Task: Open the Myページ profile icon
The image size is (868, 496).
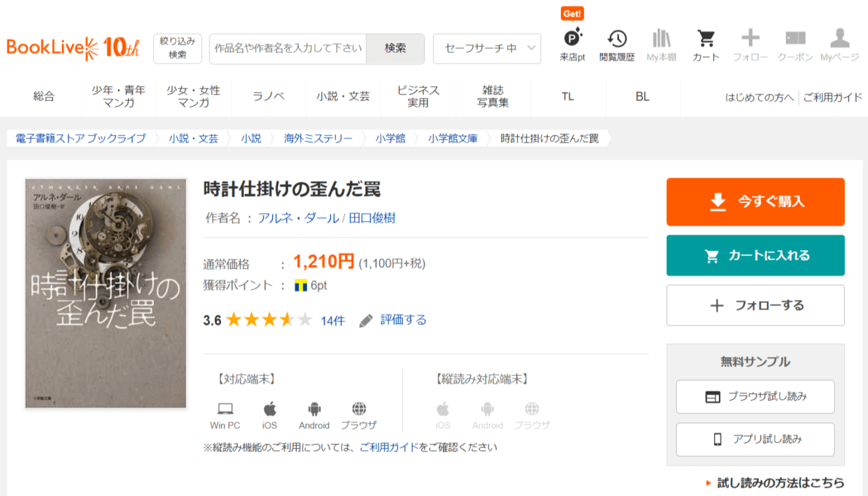Action: [840, 39]
